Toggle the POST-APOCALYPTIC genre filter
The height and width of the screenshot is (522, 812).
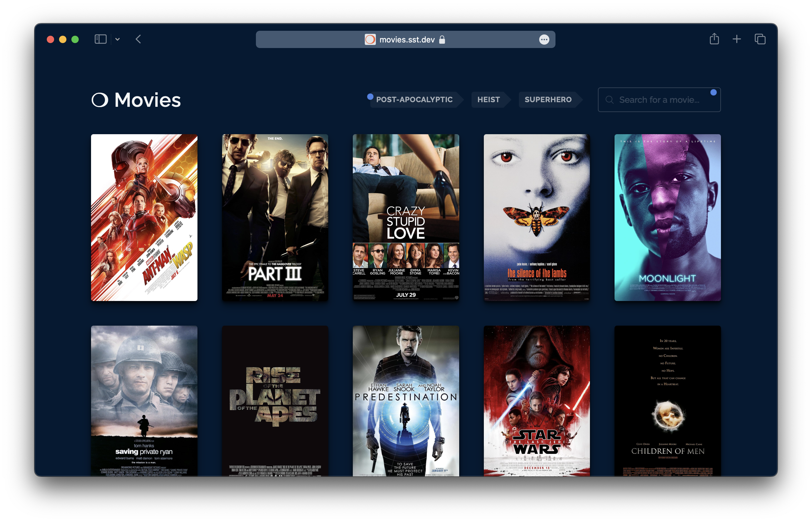point(414,100)
